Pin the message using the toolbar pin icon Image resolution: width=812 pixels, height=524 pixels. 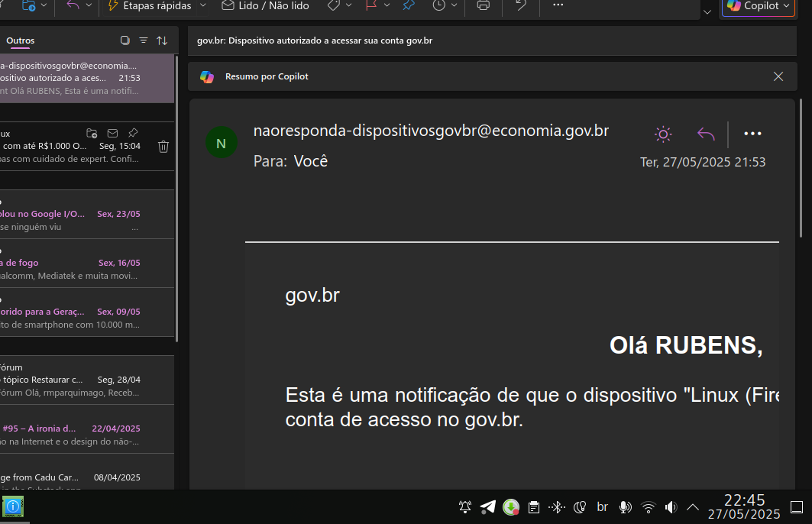click(x=409, y=5)
